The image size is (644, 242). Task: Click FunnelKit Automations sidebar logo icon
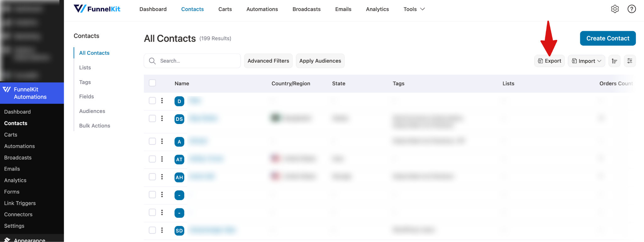click(7, 89)
